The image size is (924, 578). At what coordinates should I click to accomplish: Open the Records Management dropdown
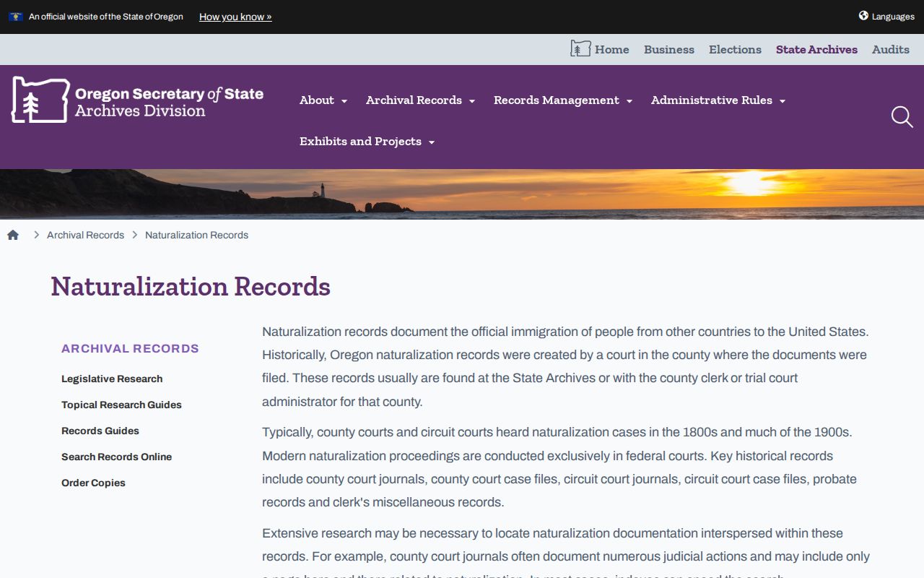tap(563, 100)
